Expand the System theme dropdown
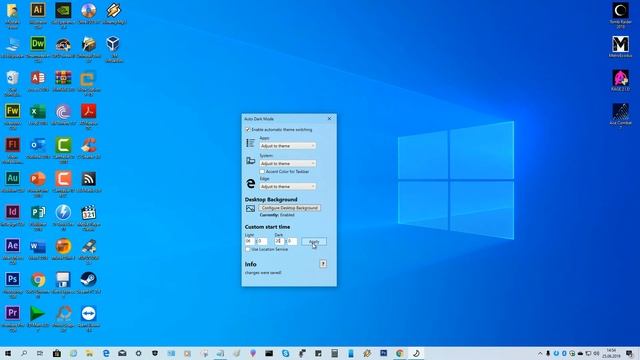The image size is (640, 360). pyautogui.click(x=288, y=163)
